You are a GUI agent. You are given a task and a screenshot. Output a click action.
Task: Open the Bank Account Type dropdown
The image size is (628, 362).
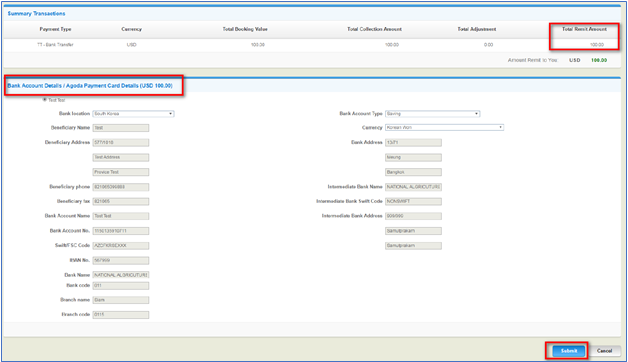(433, 114)
